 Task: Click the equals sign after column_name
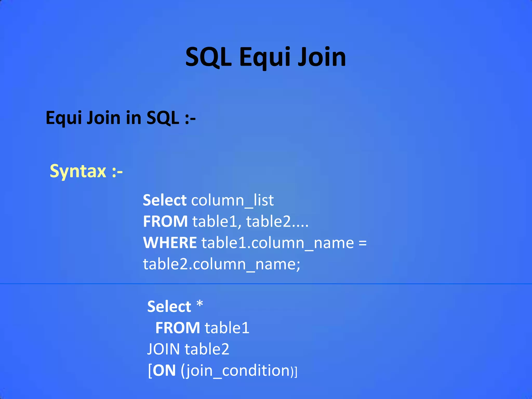click(362, 243)
